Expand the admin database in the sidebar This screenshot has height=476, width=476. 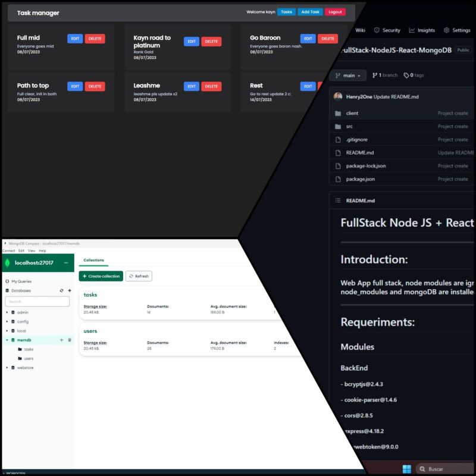tap(7, 312)
